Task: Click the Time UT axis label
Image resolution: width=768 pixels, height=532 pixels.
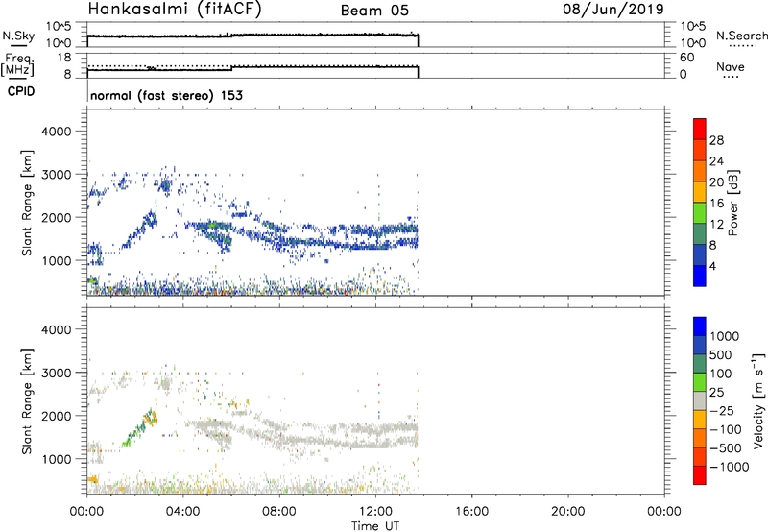Action: click(x=375, y=525)
